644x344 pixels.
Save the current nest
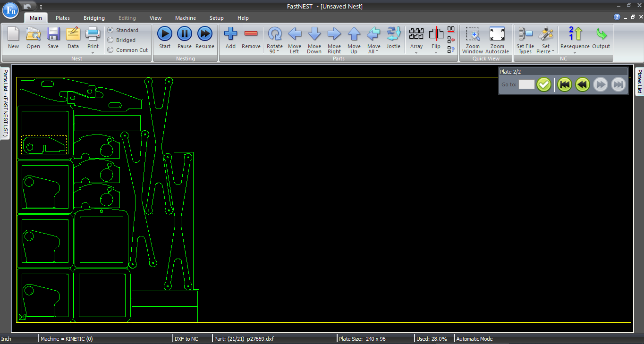53,38
